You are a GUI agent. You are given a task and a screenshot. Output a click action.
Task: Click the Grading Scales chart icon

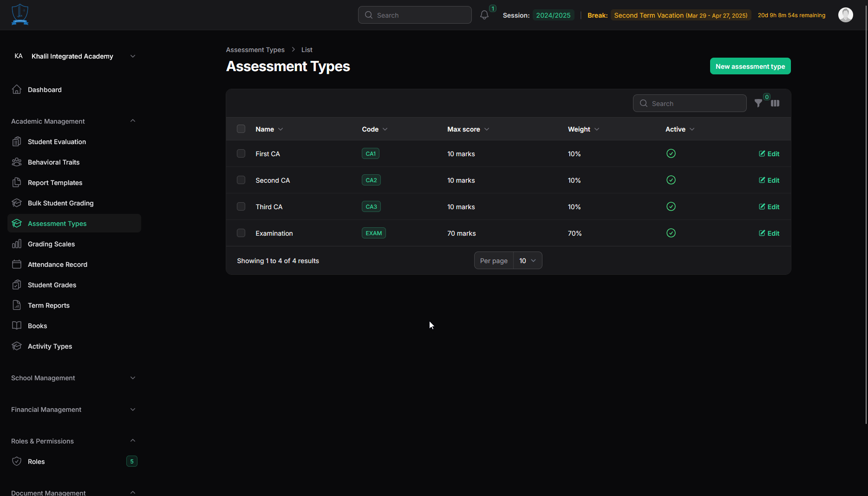click(17, 244)
